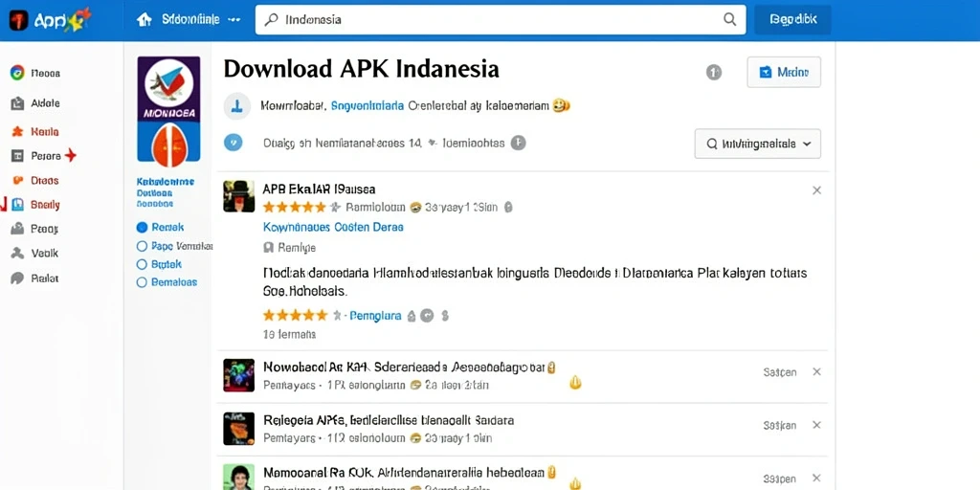
Task: Click the round gray icon after Pemglara
Action: [x=427, y=316]
